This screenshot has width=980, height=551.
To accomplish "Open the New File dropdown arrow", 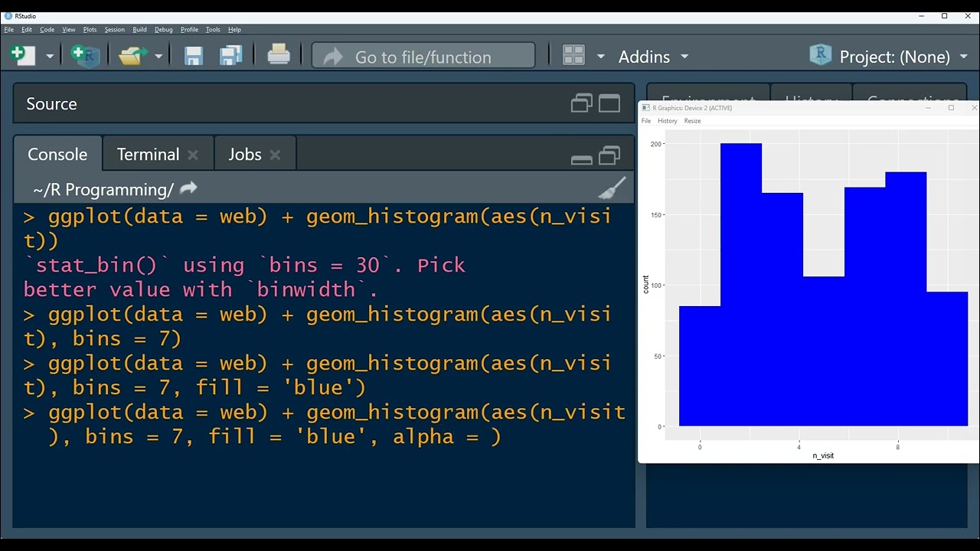I will pos(50,57).
